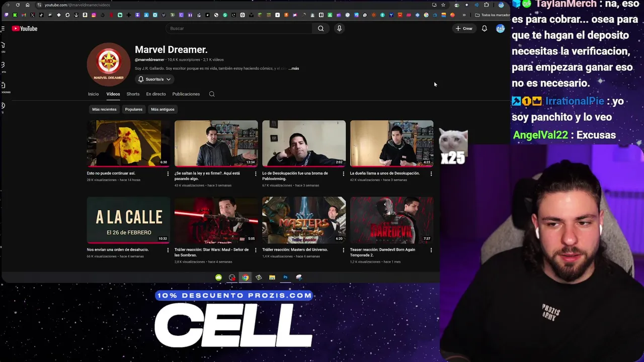The image size is (644, 362).
Task: Go to browser home page
Action: pos(27,5)
